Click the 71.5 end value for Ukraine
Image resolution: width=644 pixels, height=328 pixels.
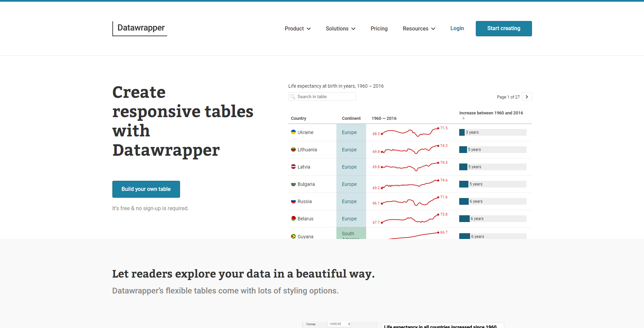pyautogui.click(x=444, y=128)
